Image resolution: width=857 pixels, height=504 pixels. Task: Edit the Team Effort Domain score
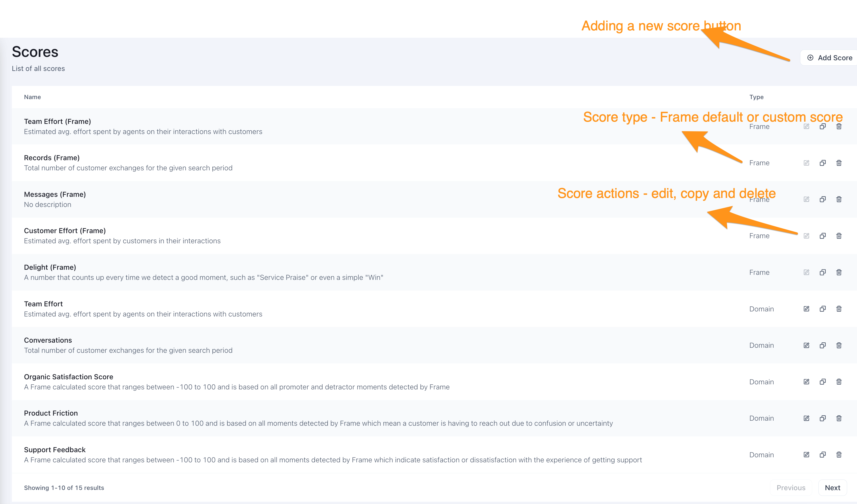806,309
